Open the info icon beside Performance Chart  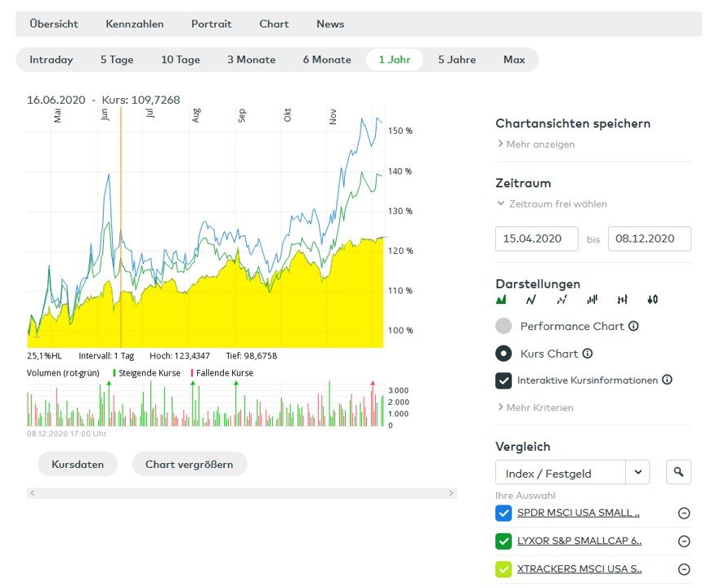point(633,326)
